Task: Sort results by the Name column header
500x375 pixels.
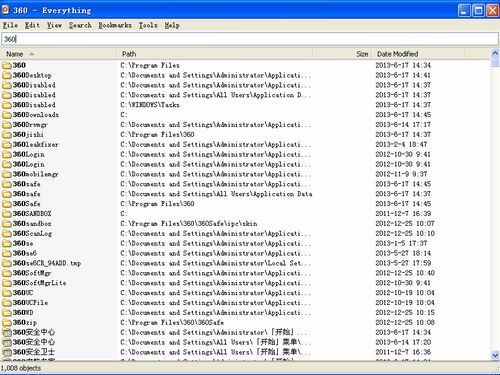Action: [x=59, y=54]
